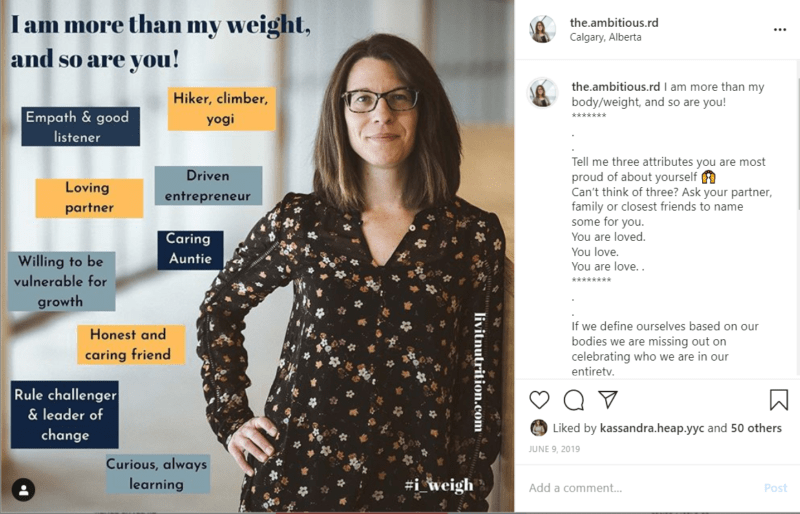
Task: Click the.ambitious.rd username in the caption
Action: [x=615, y=87]
